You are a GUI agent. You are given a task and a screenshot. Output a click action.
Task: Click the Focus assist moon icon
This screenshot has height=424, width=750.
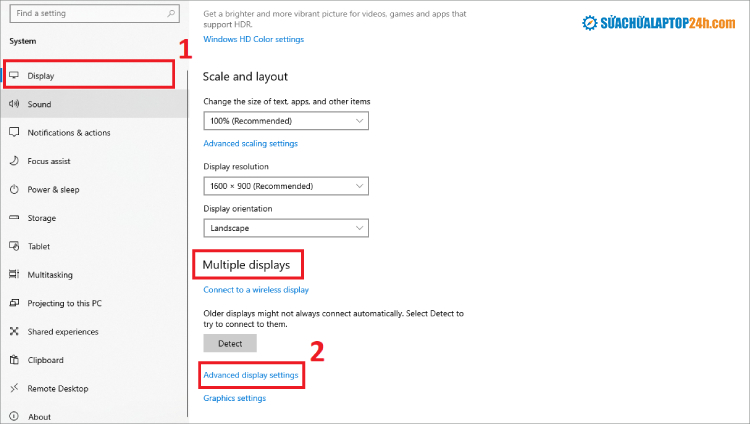coord(14,161)
